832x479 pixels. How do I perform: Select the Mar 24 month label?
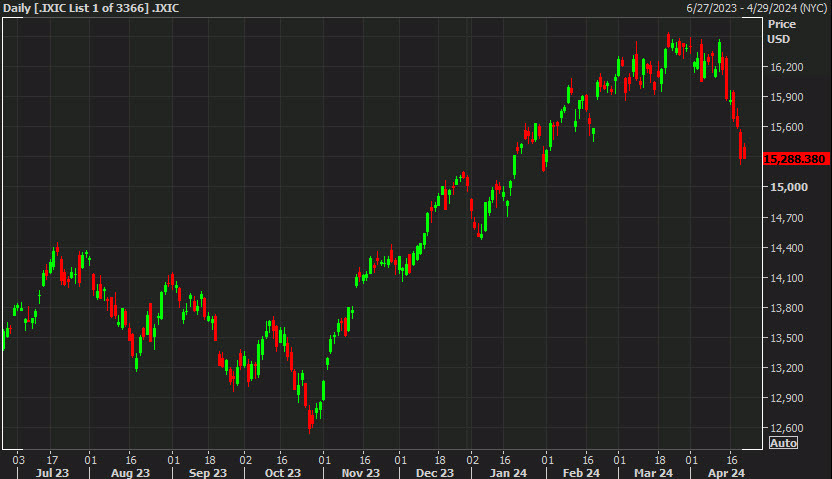[653, 473]
